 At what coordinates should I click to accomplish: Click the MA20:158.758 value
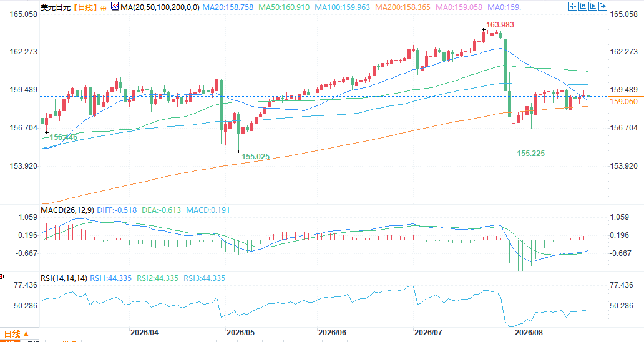[x=228, y=7]
